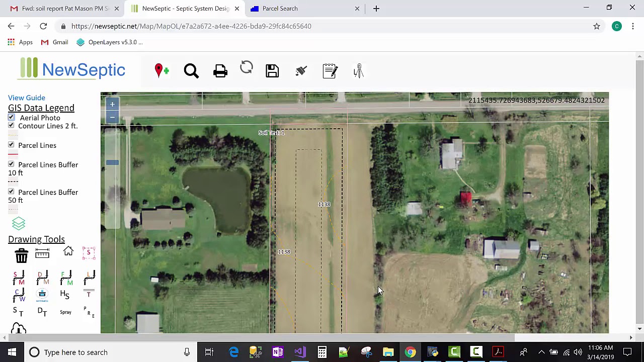Click the map zoom slider handle
644x362 pixels.
coord(112,162)
